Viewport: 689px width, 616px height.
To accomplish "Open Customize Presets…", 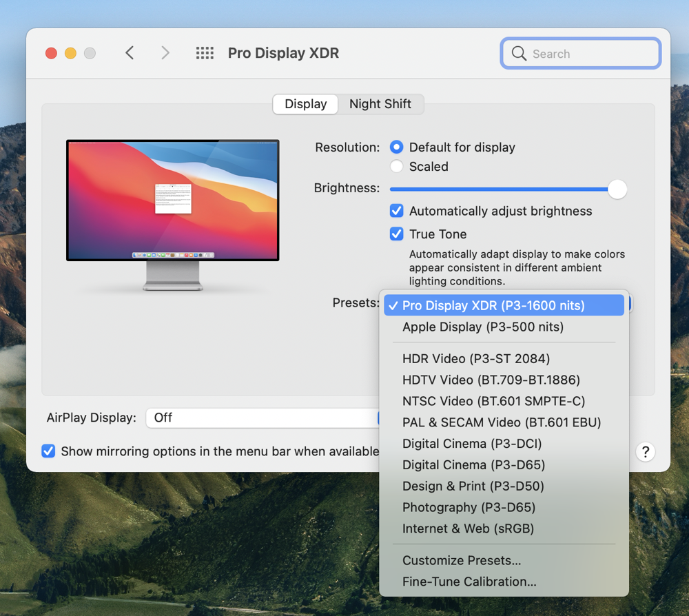I will (462, 560).
